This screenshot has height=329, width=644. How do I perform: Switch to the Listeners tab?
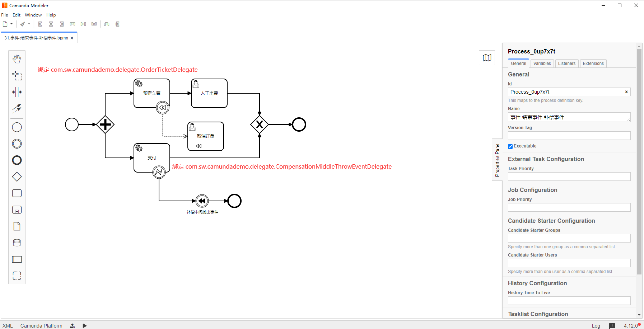click(x=567, y=64)
